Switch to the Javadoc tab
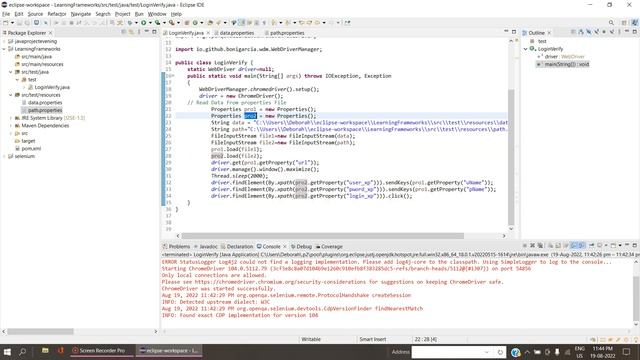Image resolution: width=640 pixels, height=360 pixels. pos(206,247)
